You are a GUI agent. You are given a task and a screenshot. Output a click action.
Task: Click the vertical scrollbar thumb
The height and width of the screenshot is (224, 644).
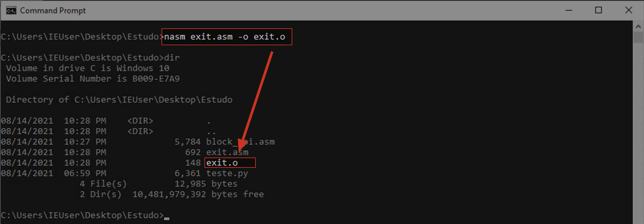pos(638,37)
